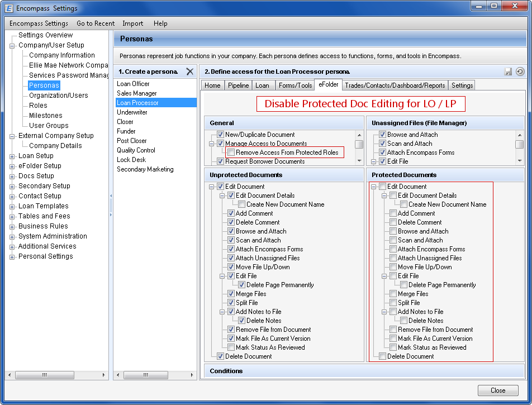The image size is (532, 405).
Task: Expand the eFolder Setup node
Action: (12, 166)
